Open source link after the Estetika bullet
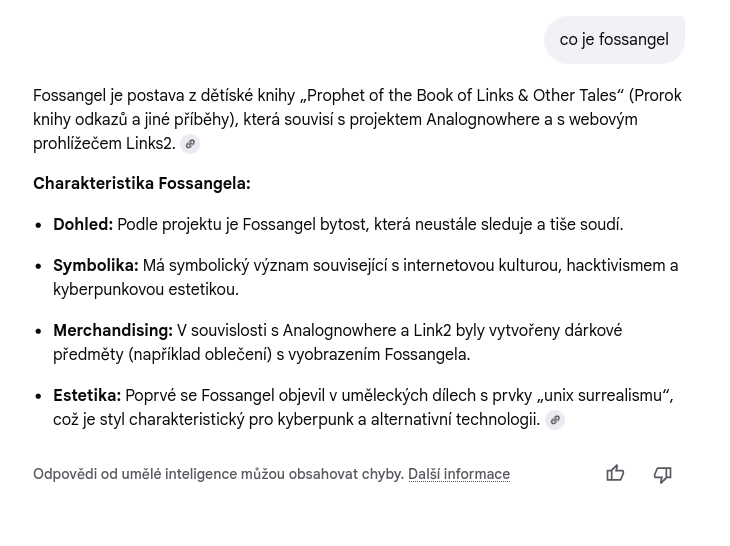This screenshot has width=730, height=546. (555, 420)
